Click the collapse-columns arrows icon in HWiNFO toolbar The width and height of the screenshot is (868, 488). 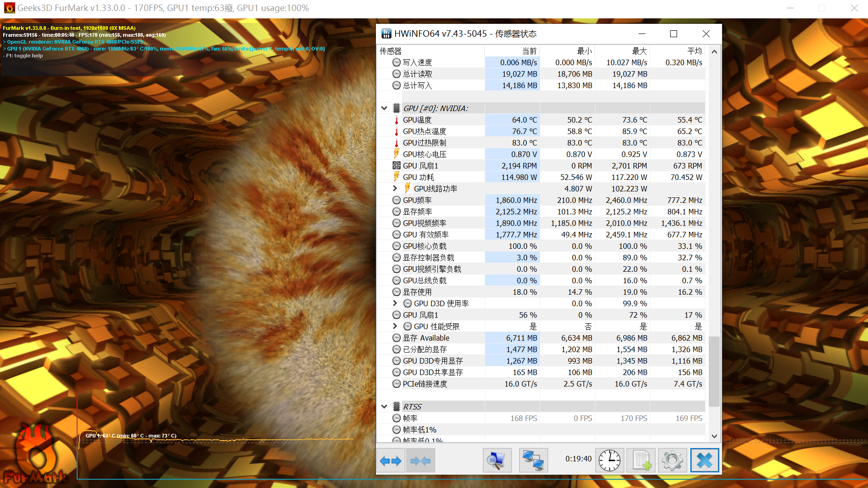pyautogui.click(x=420, y=460)
